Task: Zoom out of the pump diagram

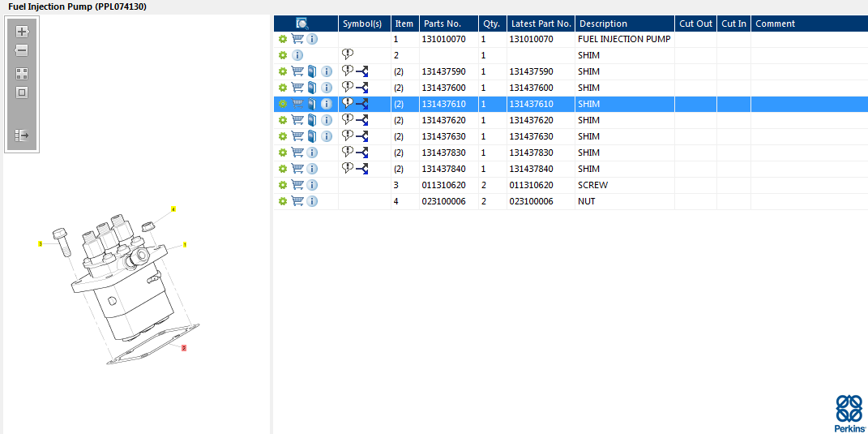Action: click(x=22, y=50)
